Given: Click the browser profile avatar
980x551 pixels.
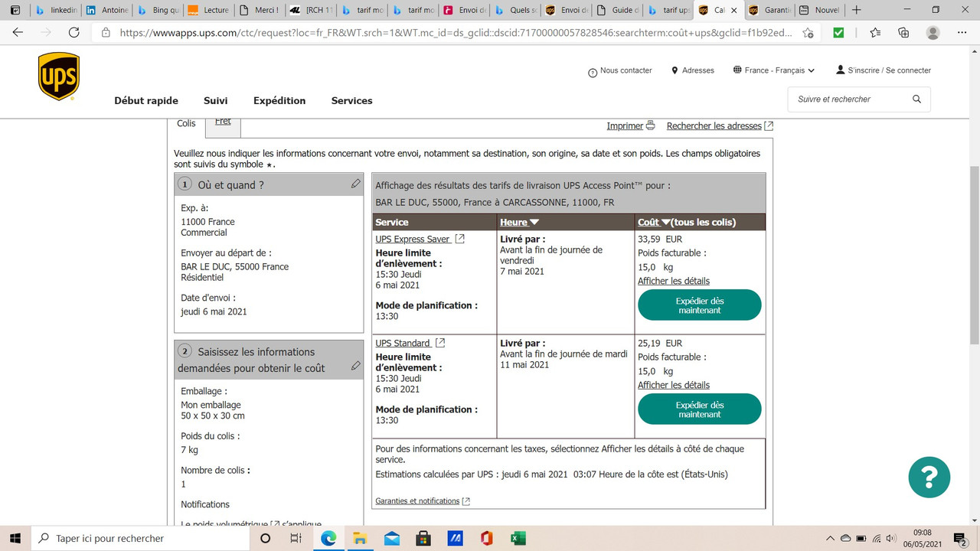Looking at the screenshot, I should coord(933,33).
